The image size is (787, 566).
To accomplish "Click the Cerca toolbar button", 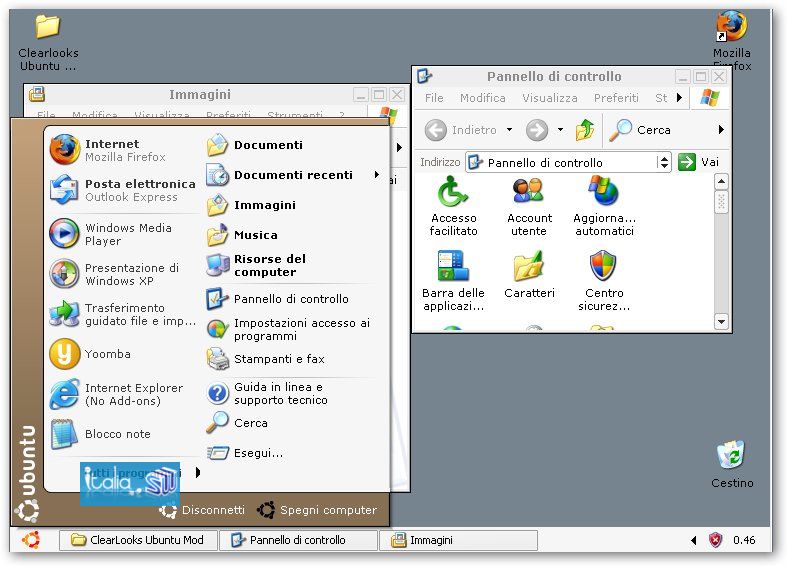I will pyautogui.click(x=640, y=130).
